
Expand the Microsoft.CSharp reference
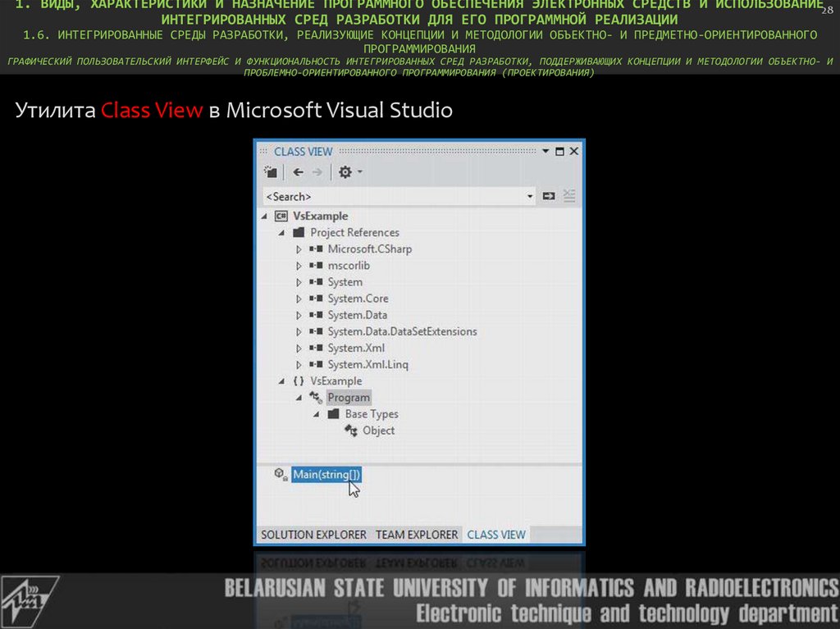[299, 249]
